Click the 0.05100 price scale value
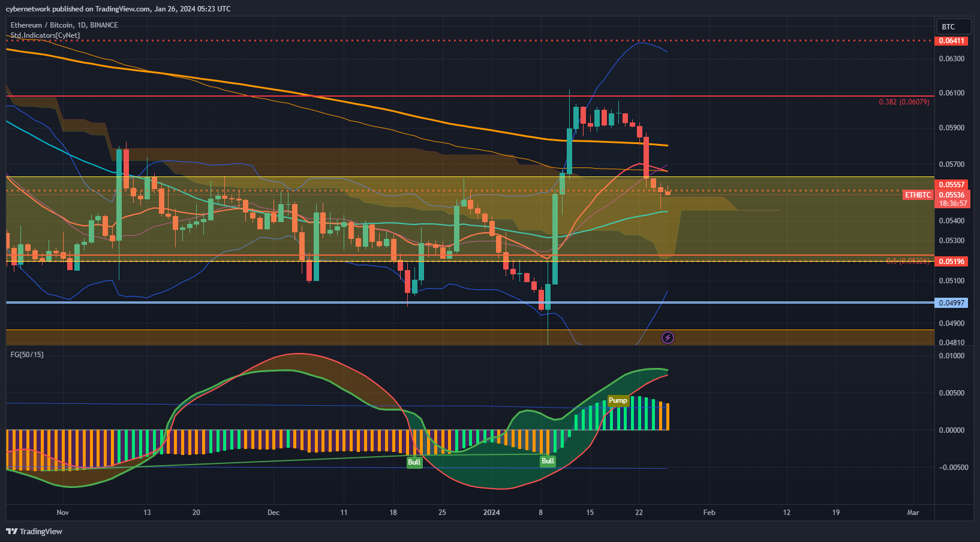The width and height of the screenshot is (980, 542). tap(952, 281)
